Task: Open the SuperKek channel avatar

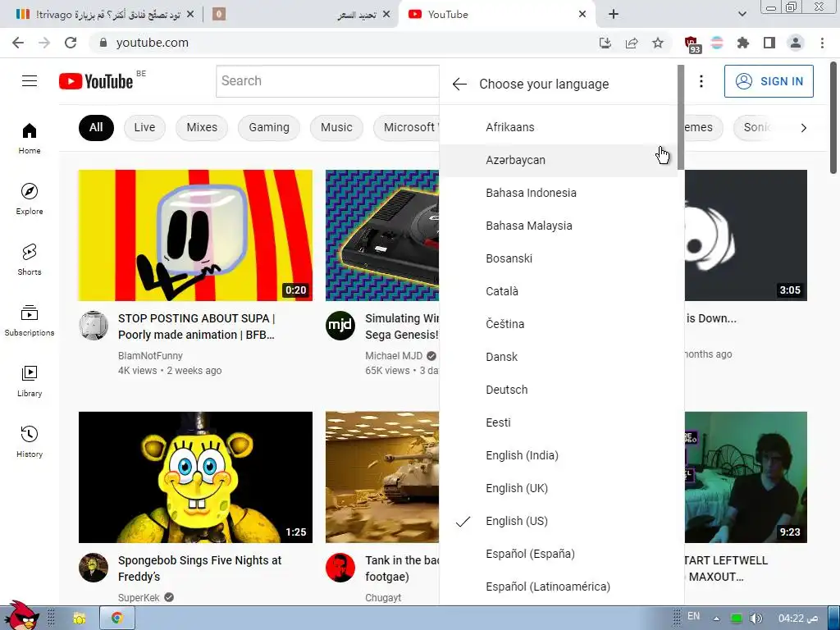Action: 94,568
